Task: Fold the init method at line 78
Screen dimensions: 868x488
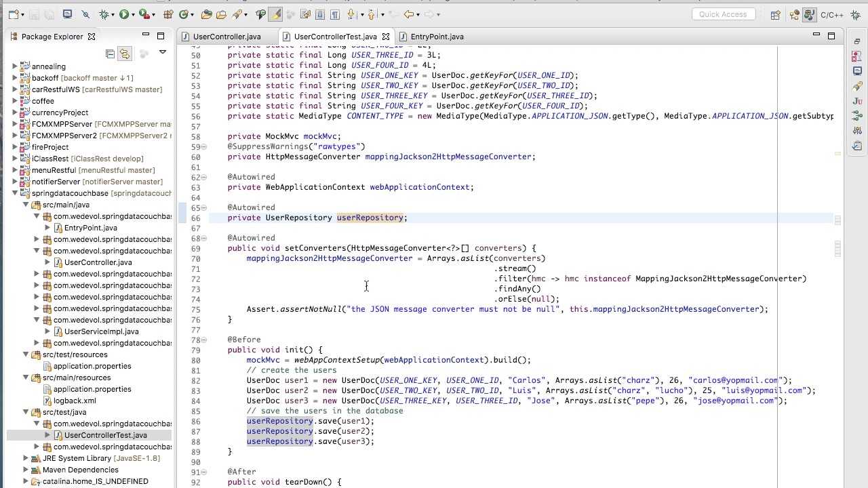Action: pos(204,340)
